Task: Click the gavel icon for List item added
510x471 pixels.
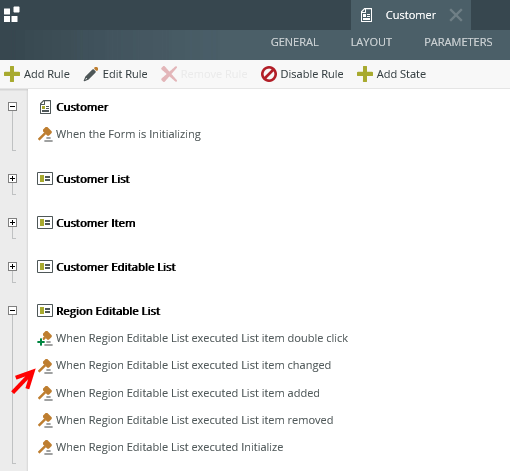Action: 45,393
